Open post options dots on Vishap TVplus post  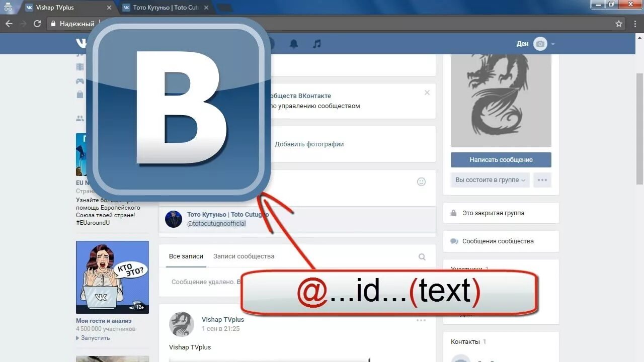(x=421, y=320)
